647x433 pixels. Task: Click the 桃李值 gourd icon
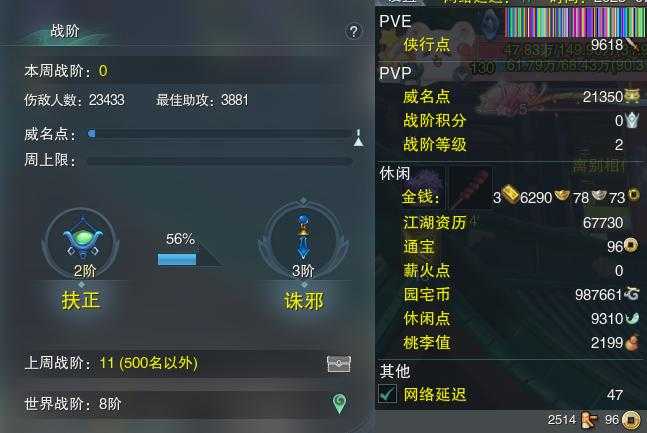[x=631, y=343]
